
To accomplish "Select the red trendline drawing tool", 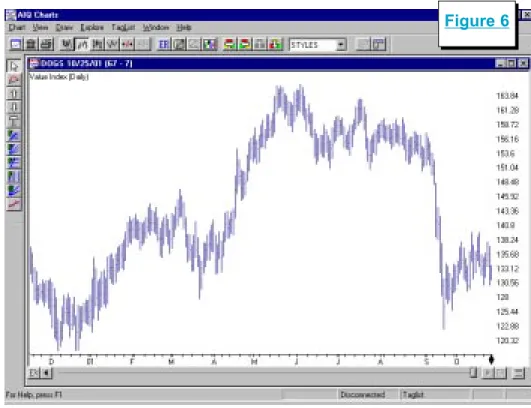I will (x=14, y=80).
